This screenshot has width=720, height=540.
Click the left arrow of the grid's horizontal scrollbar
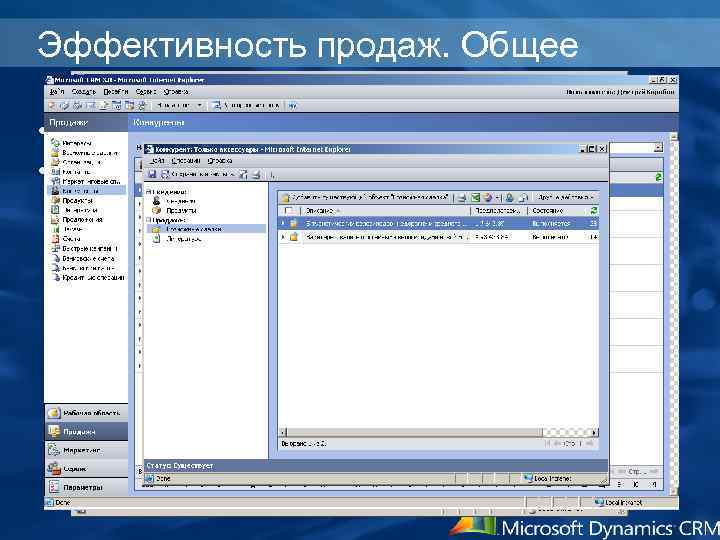point(283,432)
